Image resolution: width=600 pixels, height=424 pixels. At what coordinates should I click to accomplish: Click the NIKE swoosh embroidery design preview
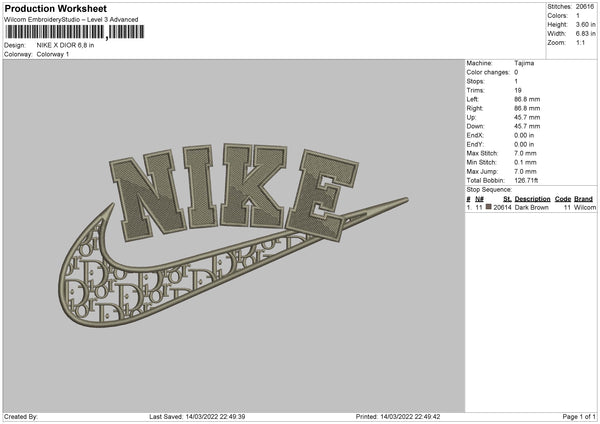pos(233,235)
